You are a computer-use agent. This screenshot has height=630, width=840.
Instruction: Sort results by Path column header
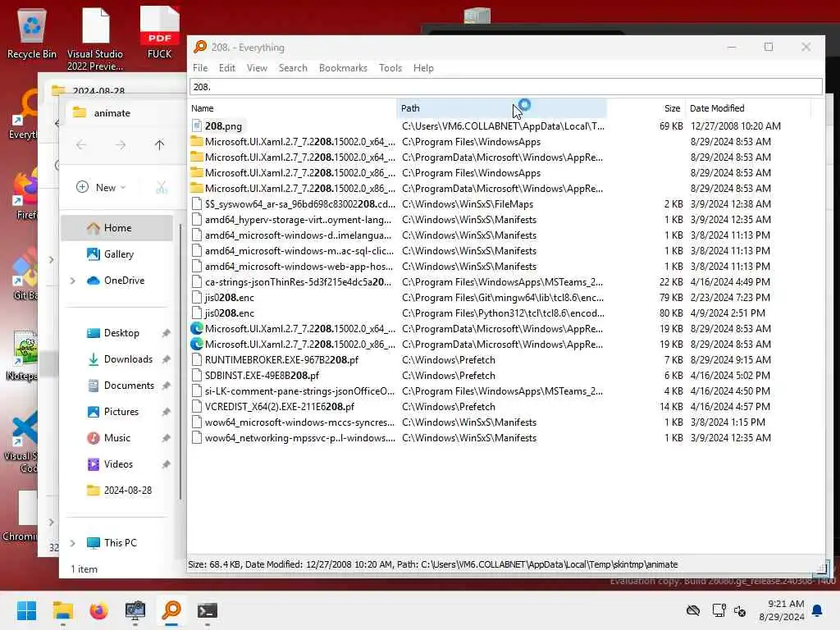tap(501, 108)
